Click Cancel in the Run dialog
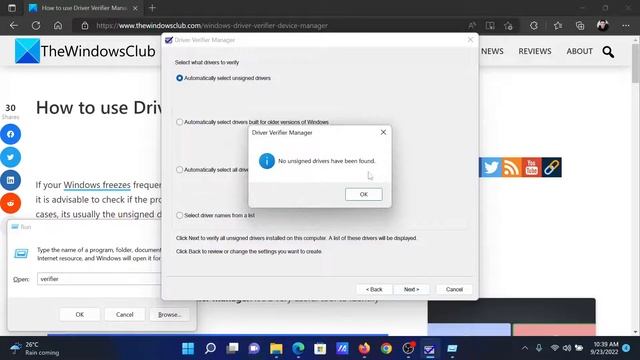This screenshot has width=640, height=360. click(x=124, y=314)
